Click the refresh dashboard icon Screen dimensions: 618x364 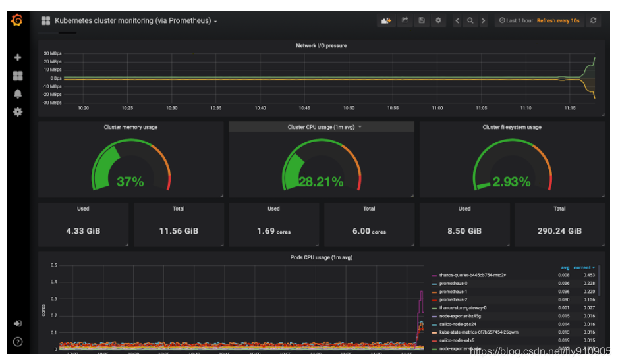coord(594,21)
